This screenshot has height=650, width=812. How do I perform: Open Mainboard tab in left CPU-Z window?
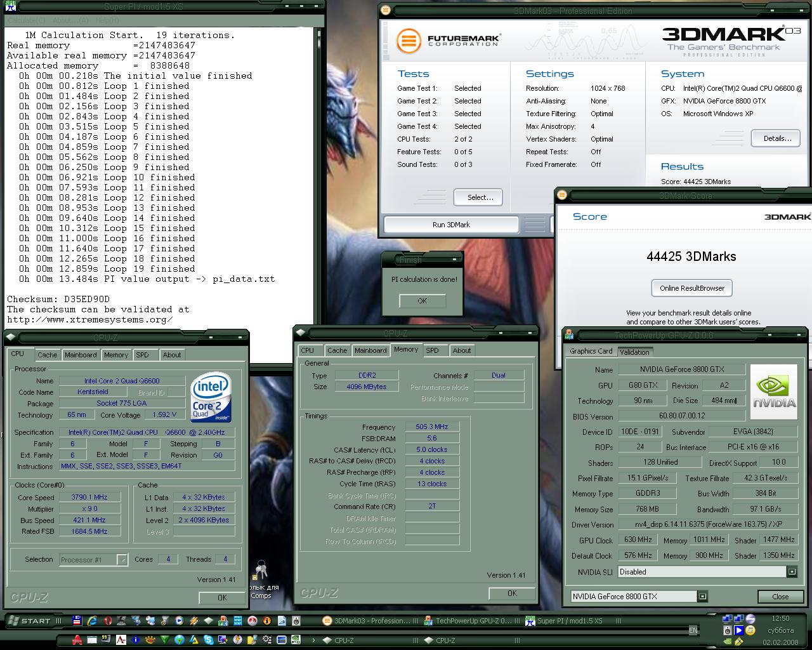(x=81, y=355)
